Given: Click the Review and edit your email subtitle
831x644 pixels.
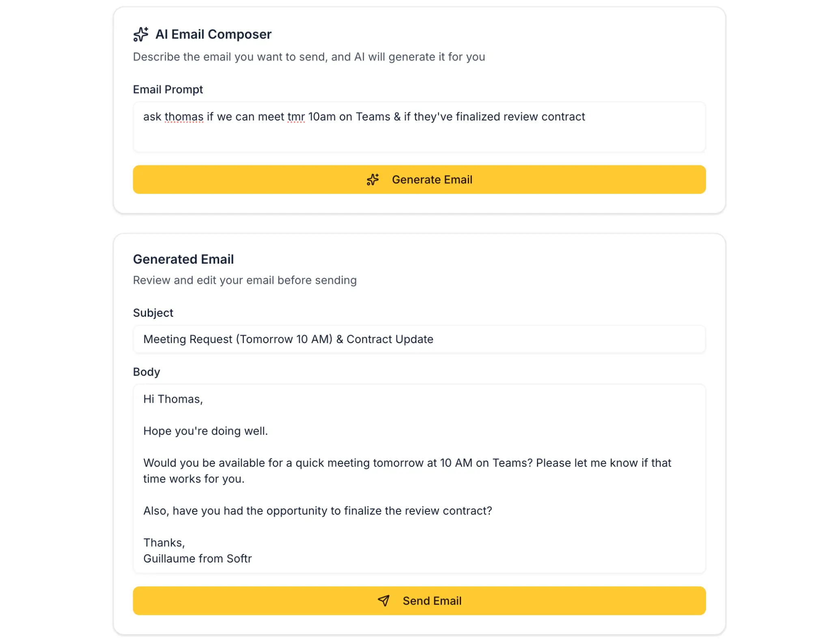Looking at the screenshot, I should [x=244, y=280].
